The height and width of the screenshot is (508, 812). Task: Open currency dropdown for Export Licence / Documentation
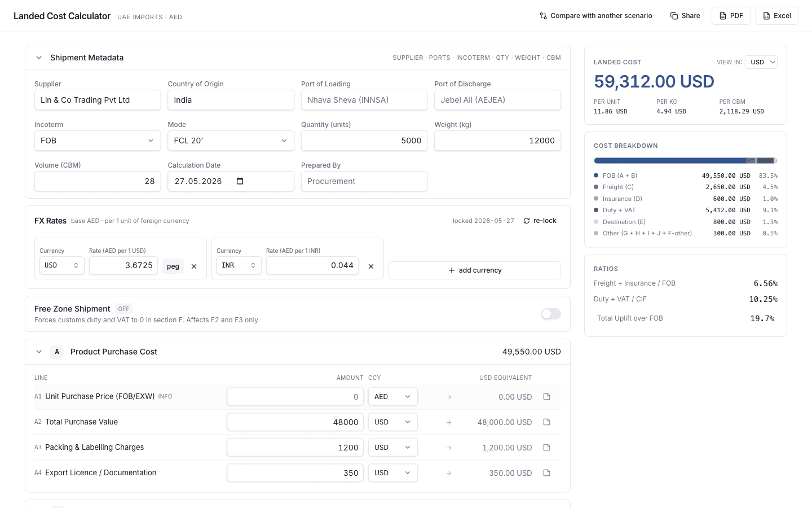pos(393,473)
